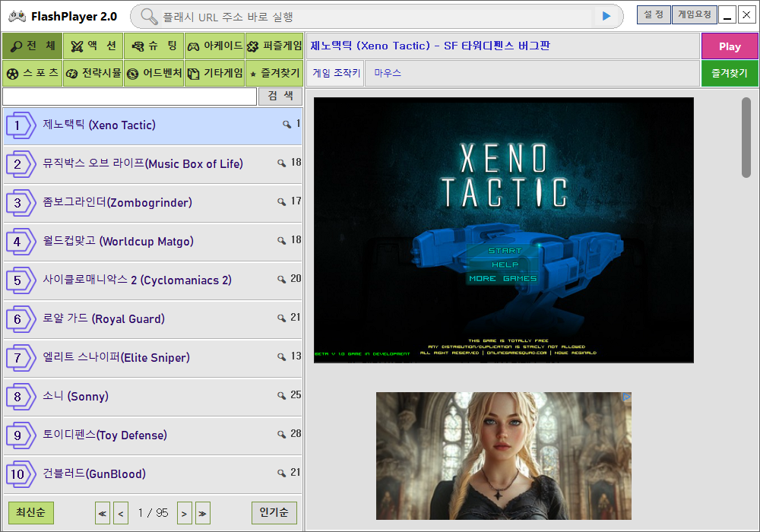Select the 어드벤처 adventure category

point(154,73)
